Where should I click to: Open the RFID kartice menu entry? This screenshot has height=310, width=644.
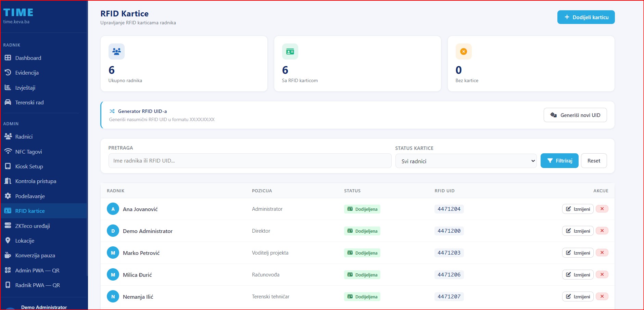point(43,211)
